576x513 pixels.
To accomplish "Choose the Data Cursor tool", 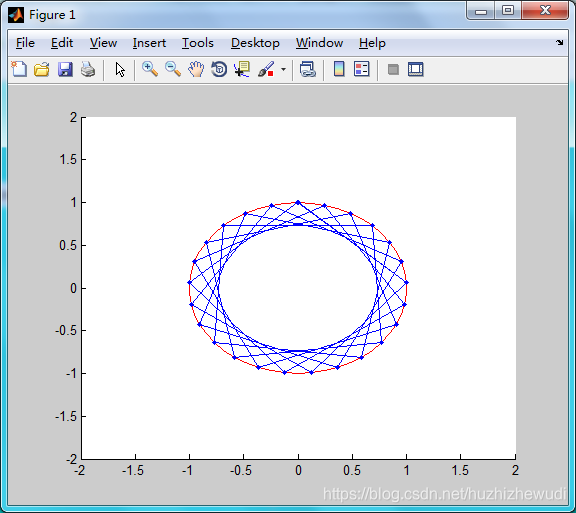I will pyautogui.click(x=242, y=69).
